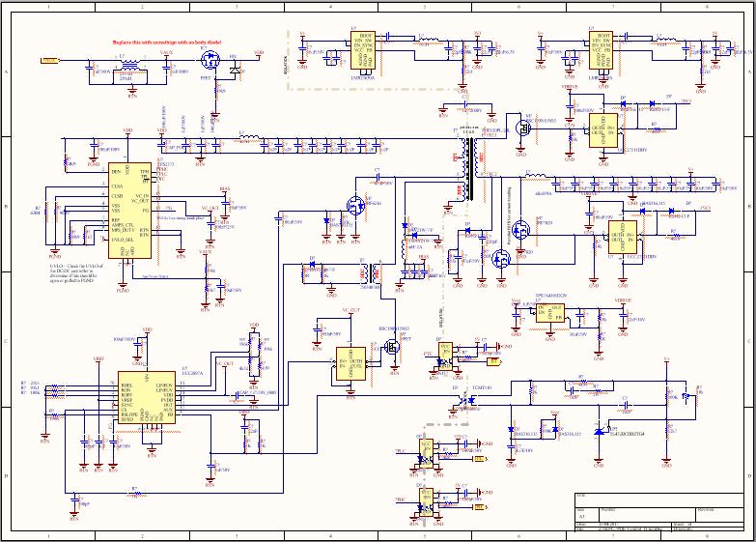Select the TCMT1103 optocoupler symbol
Image resolution: width=756 pixels, height=542 pixels.
pos(464,400)
